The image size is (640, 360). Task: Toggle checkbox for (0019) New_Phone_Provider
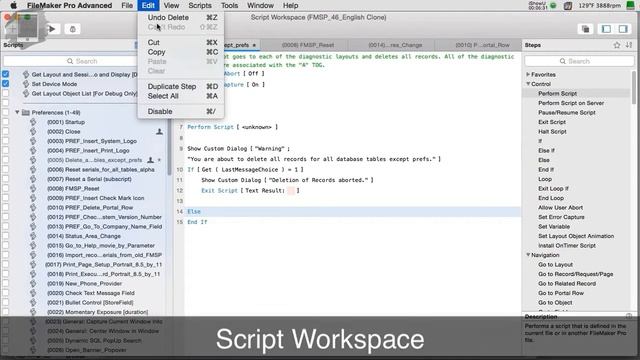5,283
